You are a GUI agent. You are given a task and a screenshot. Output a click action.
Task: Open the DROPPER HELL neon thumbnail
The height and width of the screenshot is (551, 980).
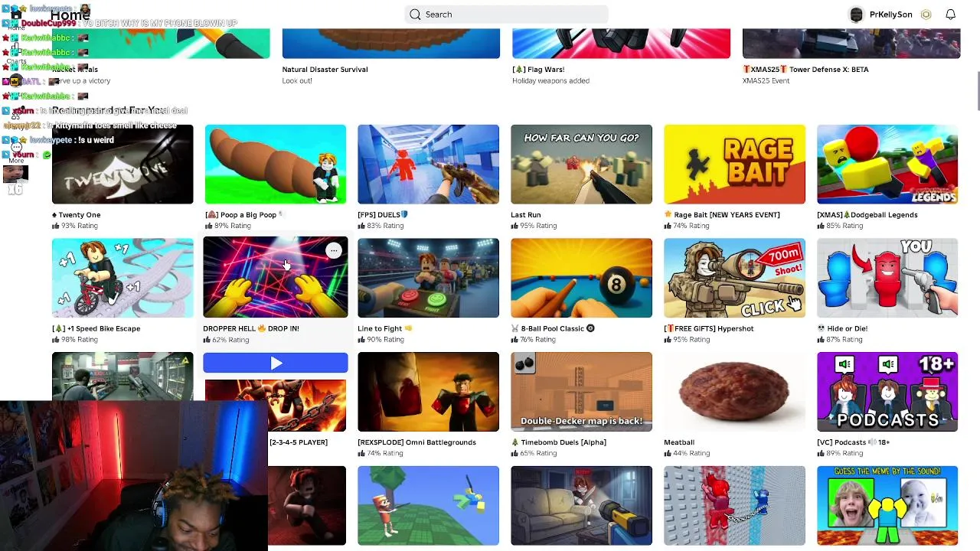pyautogui.click(x=276, y=277)
